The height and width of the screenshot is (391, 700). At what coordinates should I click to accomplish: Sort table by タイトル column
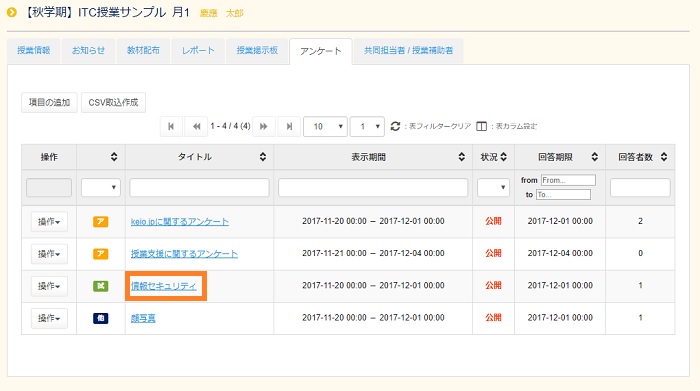point(262,157)
